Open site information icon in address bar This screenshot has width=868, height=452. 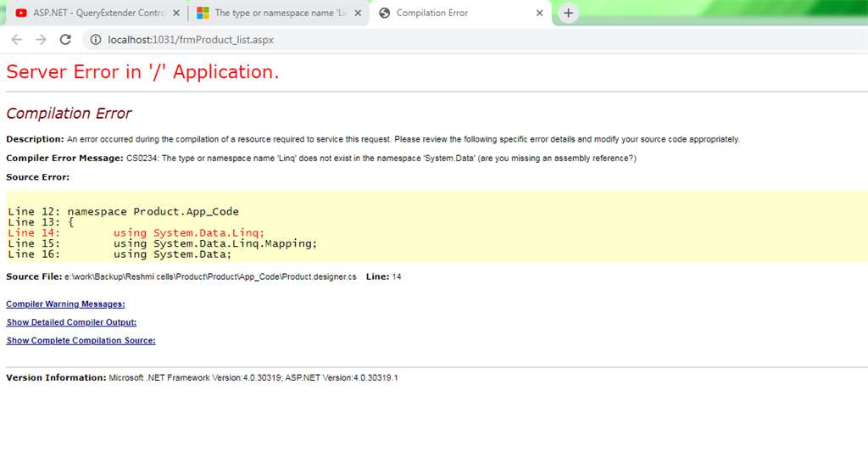click(x=96, y=40)
